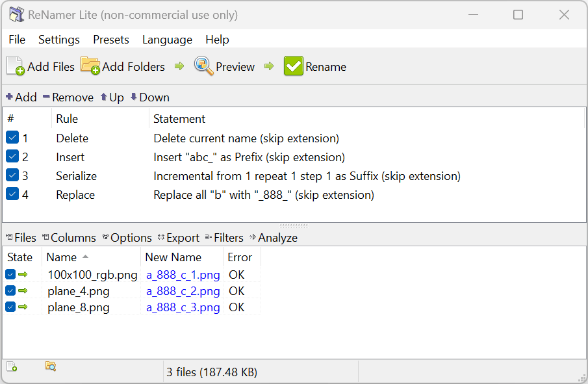Image resolution: width=588 pixels, height=384 pixels.
Task: Sort files by the Name column header
Action: 62,257
